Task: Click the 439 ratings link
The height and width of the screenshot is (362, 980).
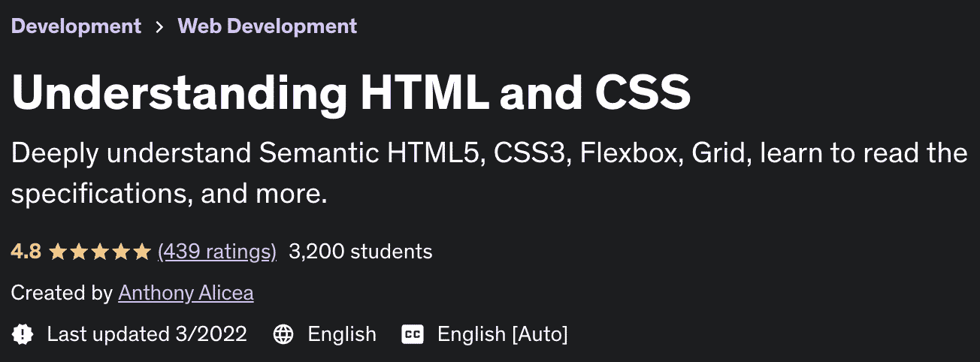Action: [x=217, y=252]
